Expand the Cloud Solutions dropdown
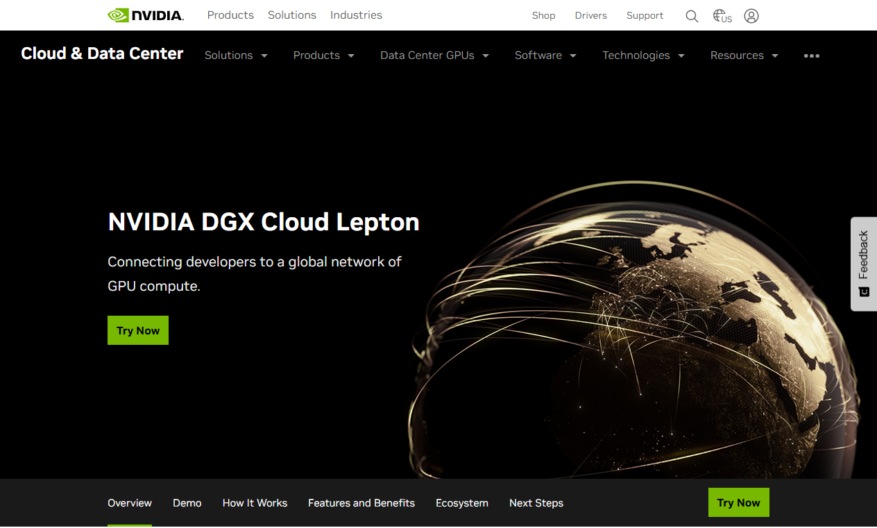Viewport: 877px width, 528px height. tap(236, 55)
